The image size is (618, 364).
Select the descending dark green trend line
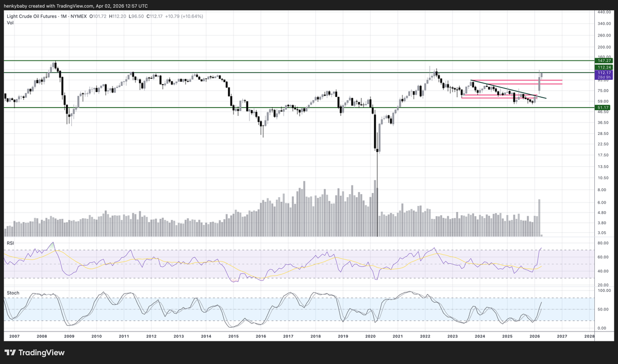tap(508, 90)
